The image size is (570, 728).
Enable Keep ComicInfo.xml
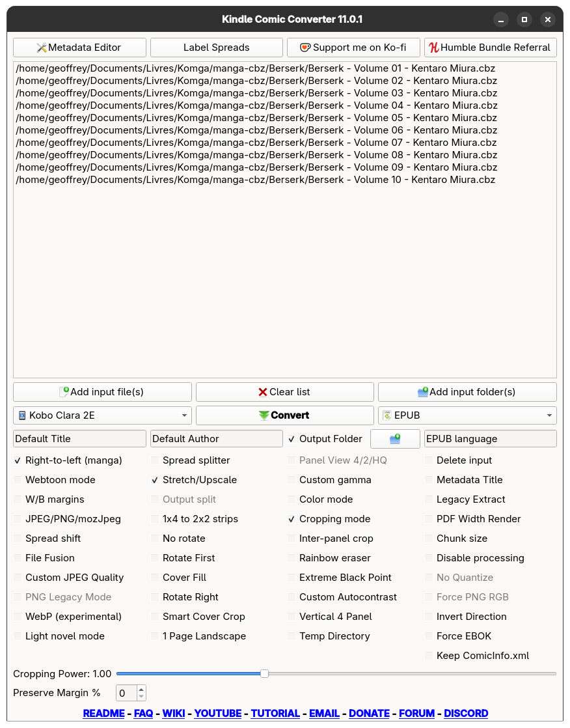pos(429,655)
